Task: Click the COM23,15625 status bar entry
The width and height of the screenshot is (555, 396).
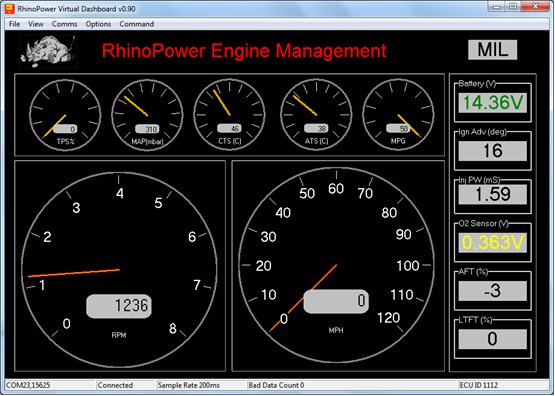Action: click(x=50, y=385)
